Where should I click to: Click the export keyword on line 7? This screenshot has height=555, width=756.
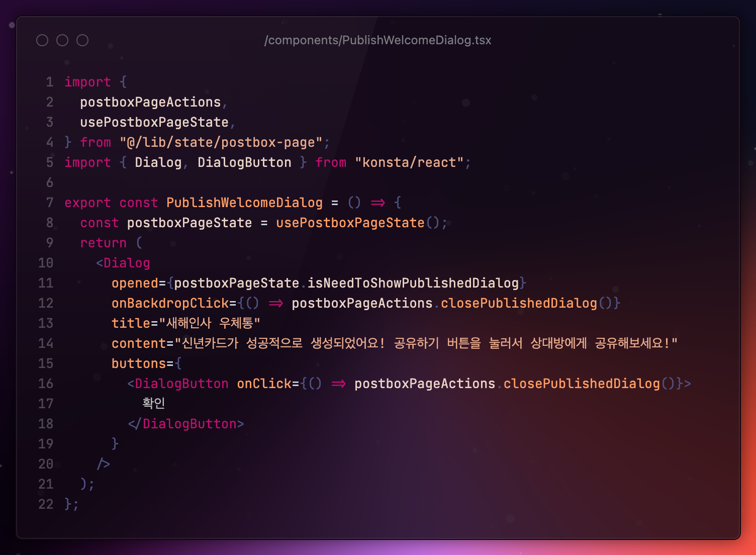[x=87, y=203]
